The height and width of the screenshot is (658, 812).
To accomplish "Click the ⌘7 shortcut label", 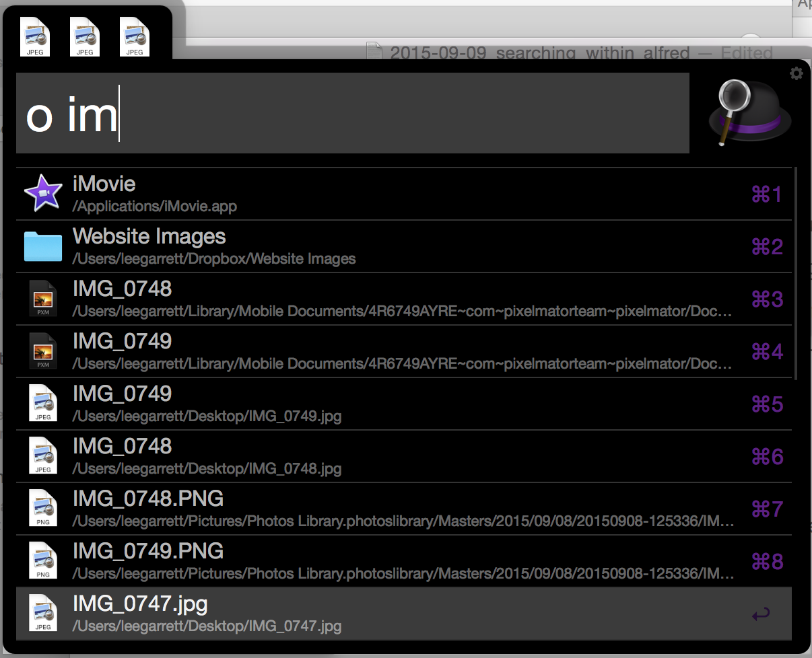I will tap(768, 509).
